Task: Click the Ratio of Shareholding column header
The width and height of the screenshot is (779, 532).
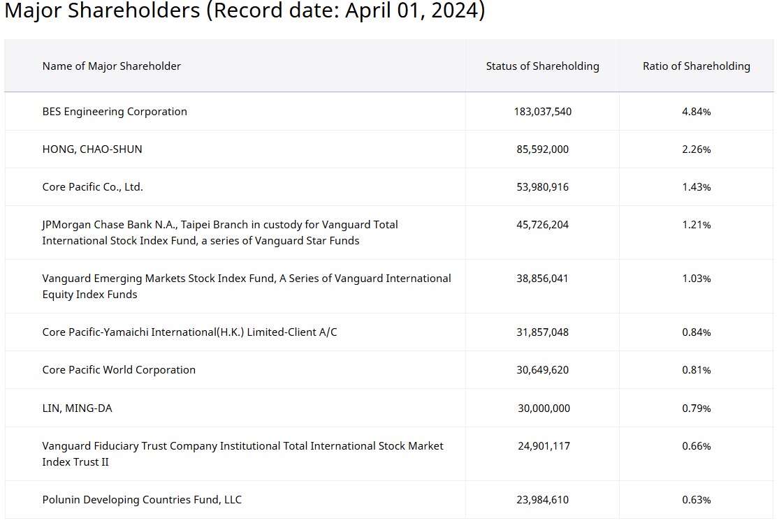Action: tap(696, 66)
